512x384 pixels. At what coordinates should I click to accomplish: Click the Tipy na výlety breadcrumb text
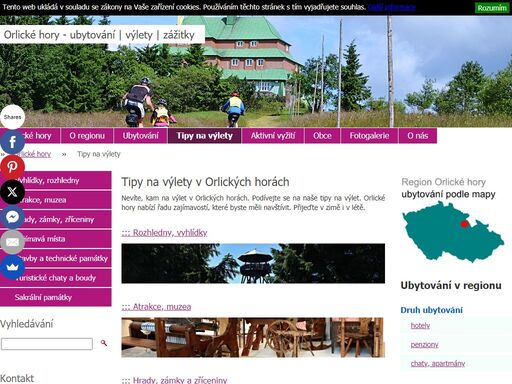coord(99,154)
